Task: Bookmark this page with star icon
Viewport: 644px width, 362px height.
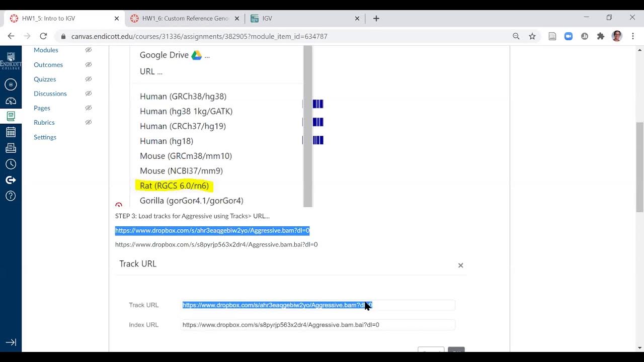Action: 532,36
